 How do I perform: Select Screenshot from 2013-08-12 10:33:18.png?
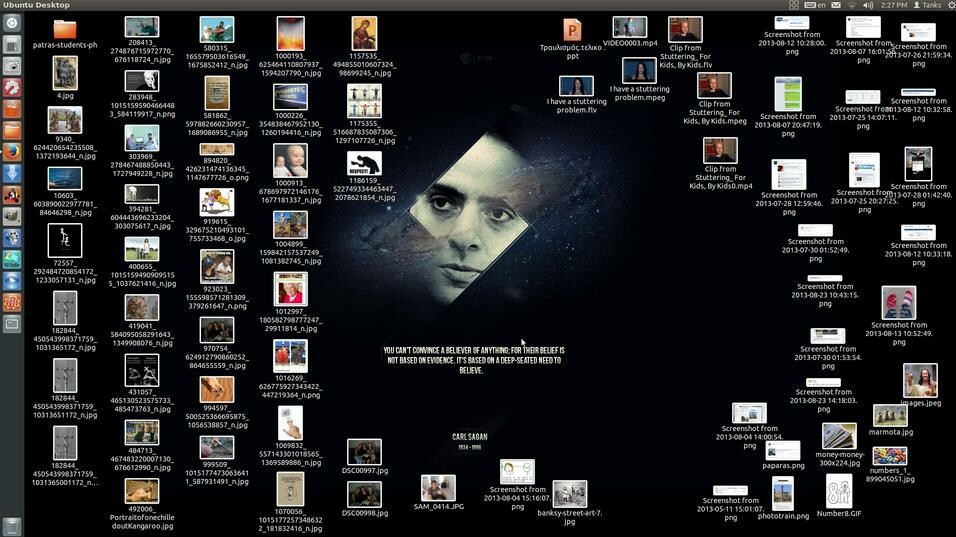click(x=918, y=246)
